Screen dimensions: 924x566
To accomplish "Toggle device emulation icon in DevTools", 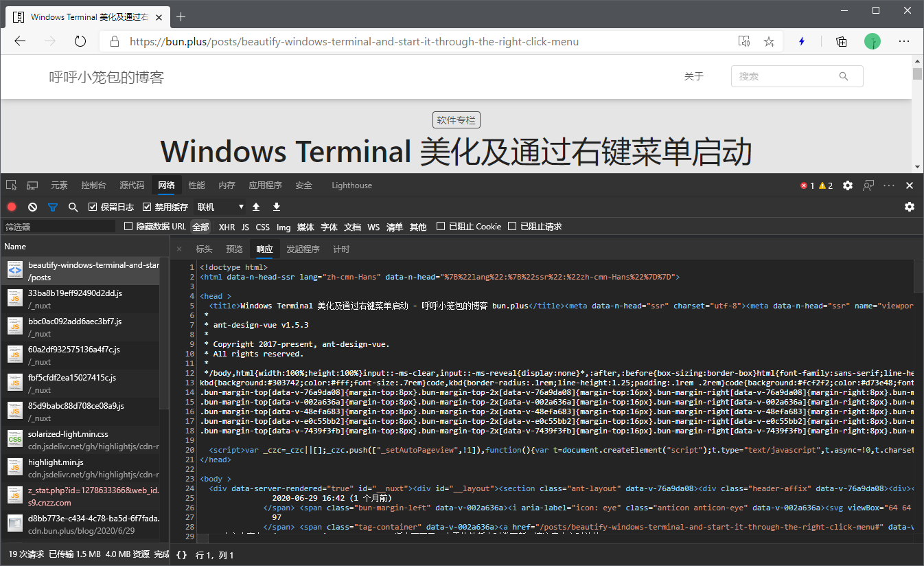I will 32,185.
